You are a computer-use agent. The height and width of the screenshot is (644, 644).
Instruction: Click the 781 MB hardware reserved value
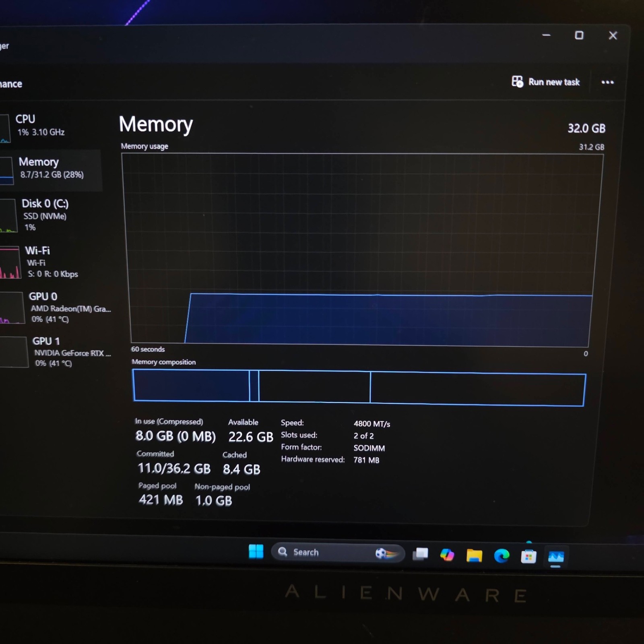click(366, 460)
